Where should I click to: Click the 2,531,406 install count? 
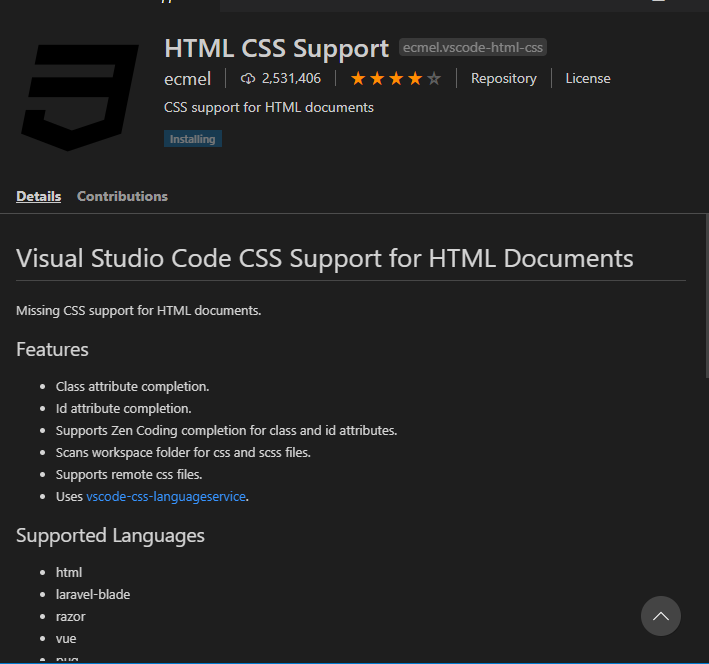291,79
